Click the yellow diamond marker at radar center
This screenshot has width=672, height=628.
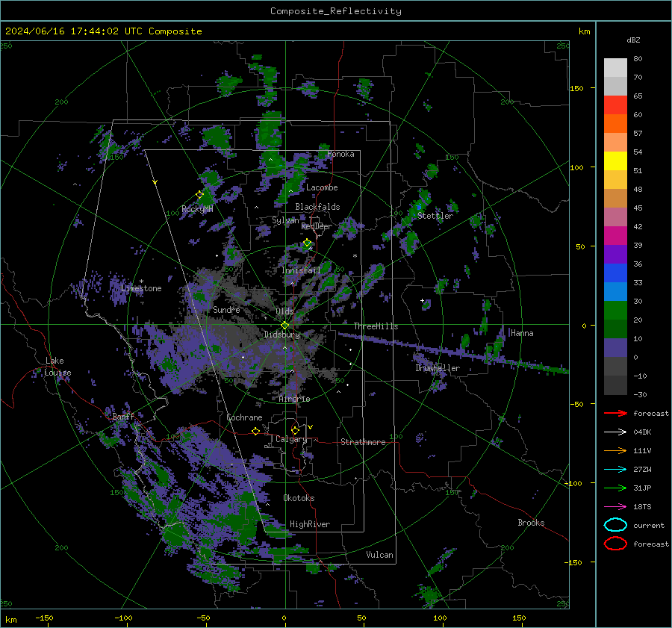(x=284, y=326)
